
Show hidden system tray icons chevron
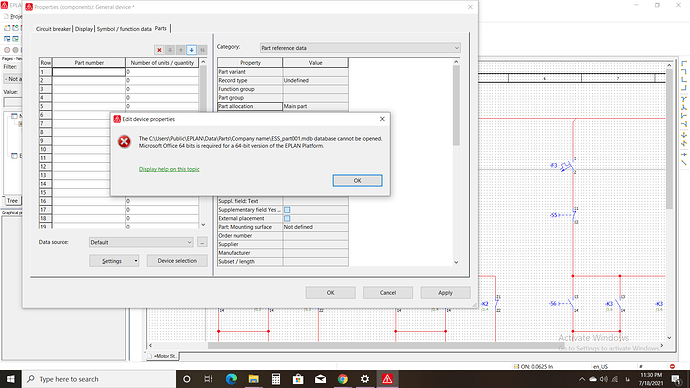[582, 379]
